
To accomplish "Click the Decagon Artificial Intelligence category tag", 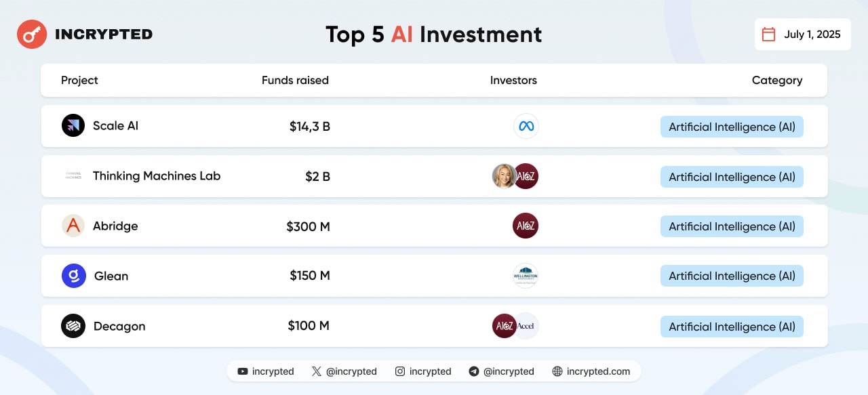I will click(732, 327).
